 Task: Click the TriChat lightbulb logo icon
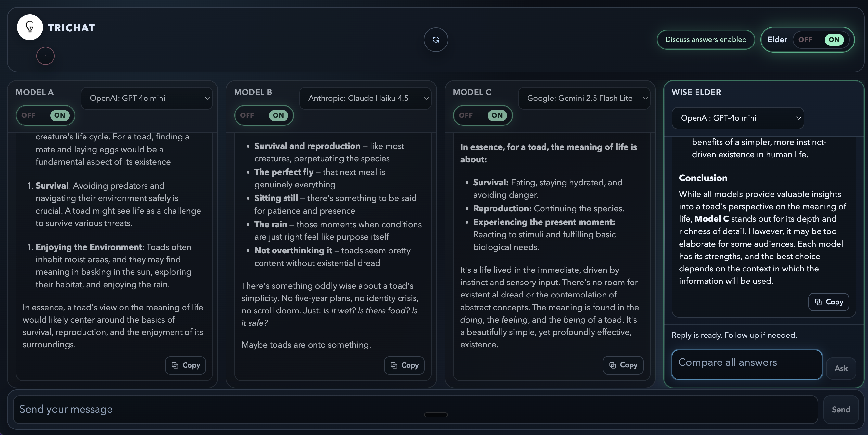click(30, 27)
